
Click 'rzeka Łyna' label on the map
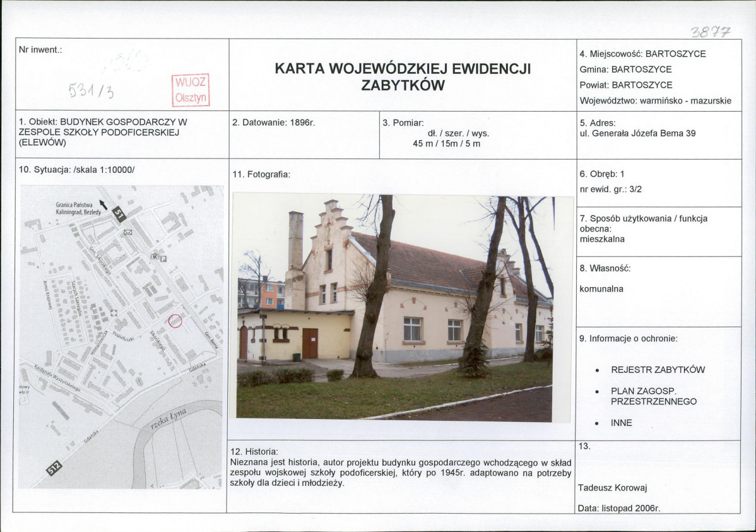point(168,418)
